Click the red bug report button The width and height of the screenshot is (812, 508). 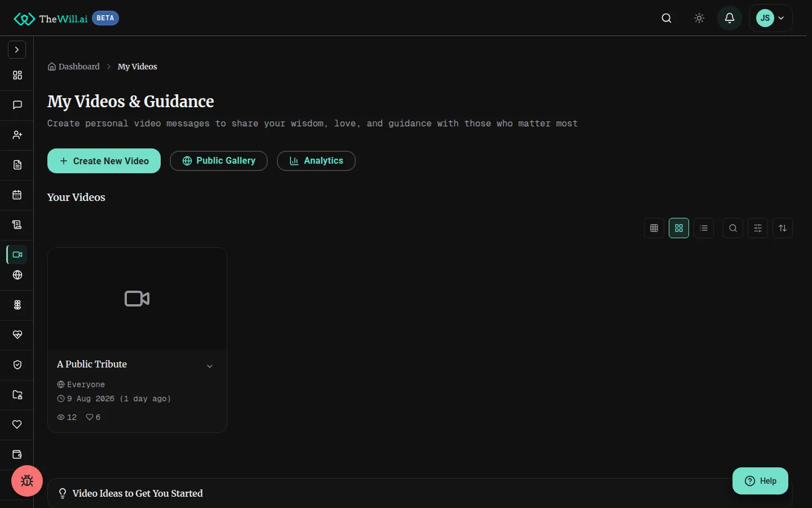(27, 481)
